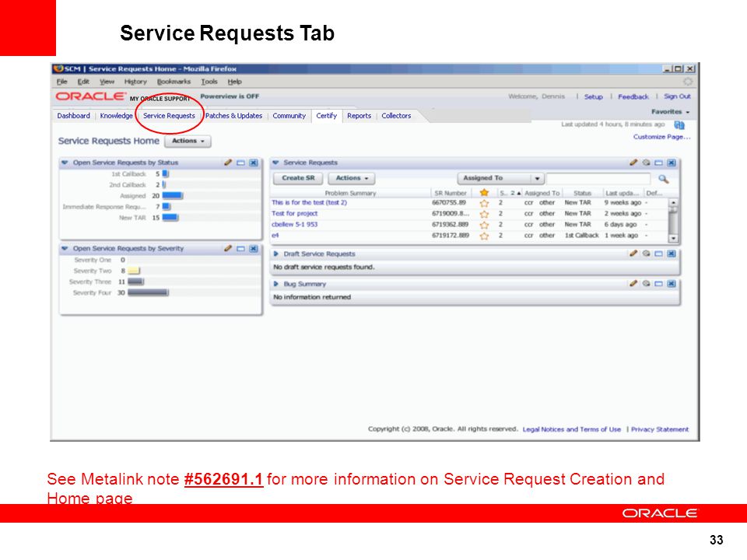Screen dimensions: 747x560
Task: Open the Collectors tab
Action: tap(396, 116)
